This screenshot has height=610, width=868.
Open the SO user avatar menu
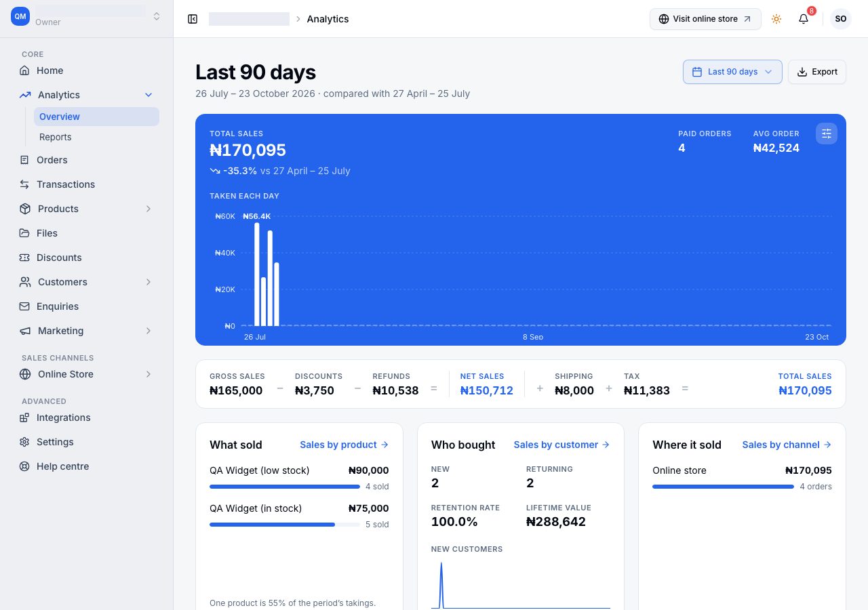[x=841, y=19]
